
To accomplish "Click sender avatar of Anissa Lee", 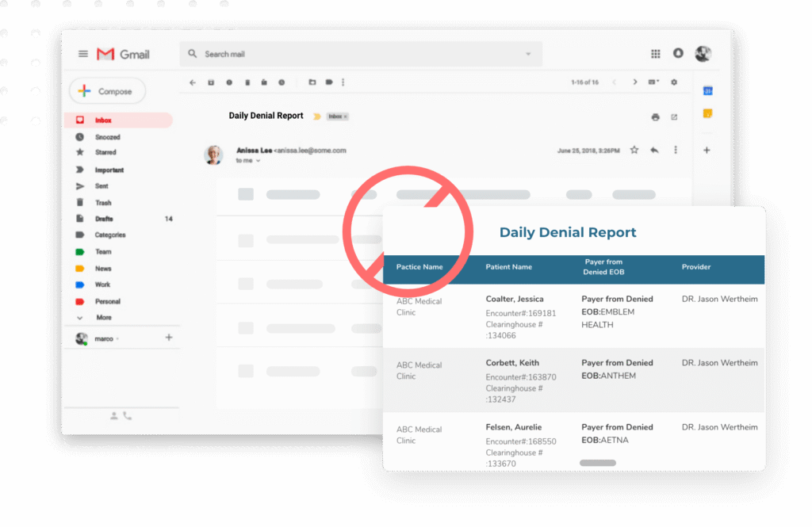I will pyautogui.click(x=213, y=155).
